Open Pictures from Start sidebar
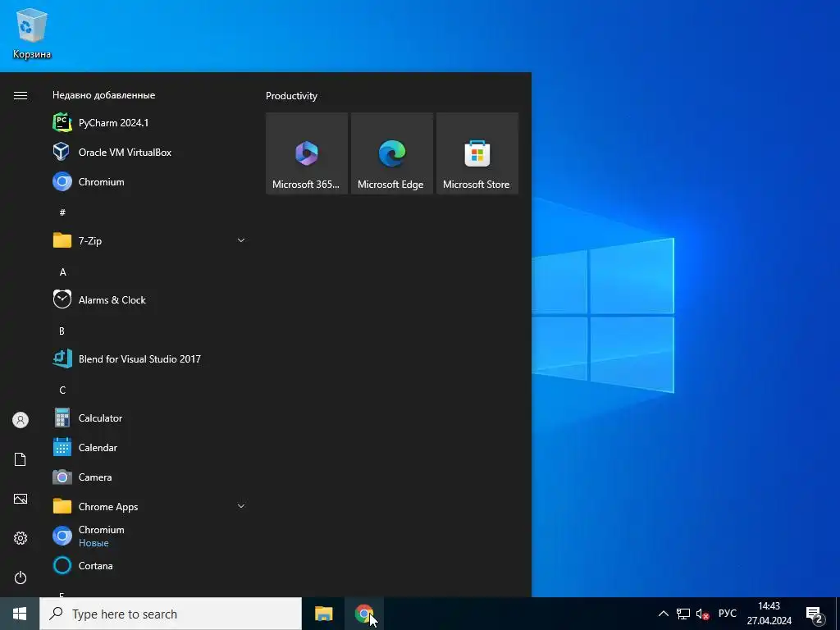The height and width of the screenshot is (630, 840). 21,499
